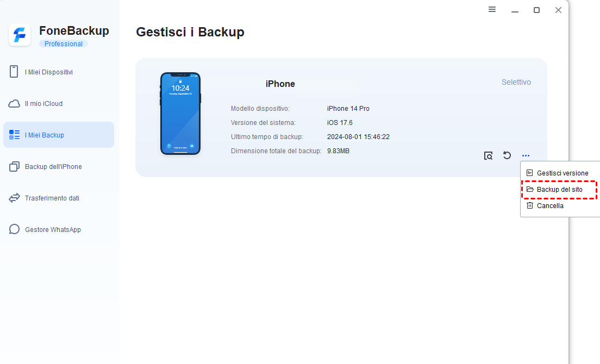Toggle the three-dots more options menu
600x364 pixels.
(x=526, y=155)
